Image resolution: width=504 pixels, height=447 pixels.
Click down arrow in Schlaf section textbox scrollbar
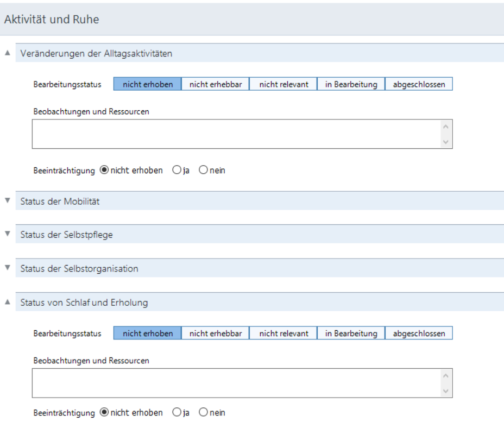pos(445,391)
